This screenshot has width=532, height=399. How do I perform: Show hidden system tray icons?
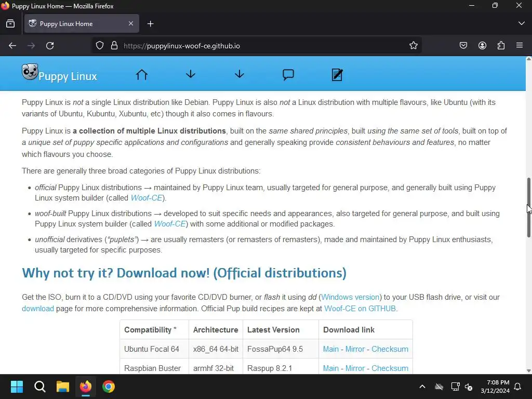422,387
